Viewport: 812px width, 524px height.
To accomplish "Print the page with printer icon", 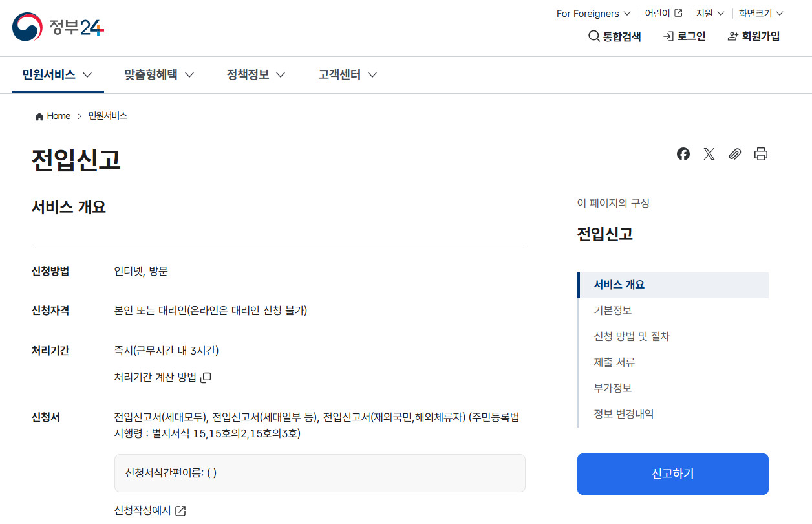I will click(761, 154).
